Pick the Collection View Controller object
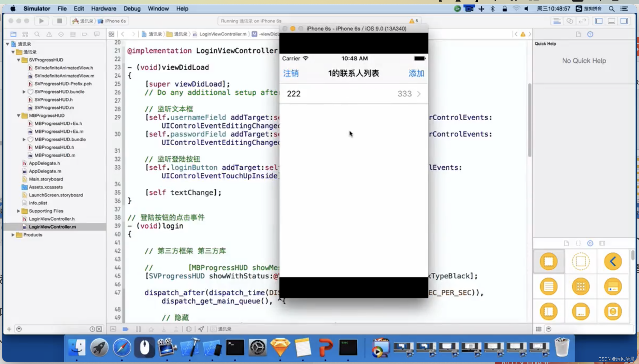 (581, 286)
